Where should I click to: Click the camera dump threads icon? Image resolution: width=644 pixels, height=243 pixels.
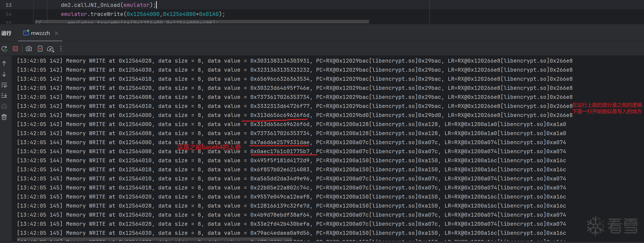coord(29,49)
